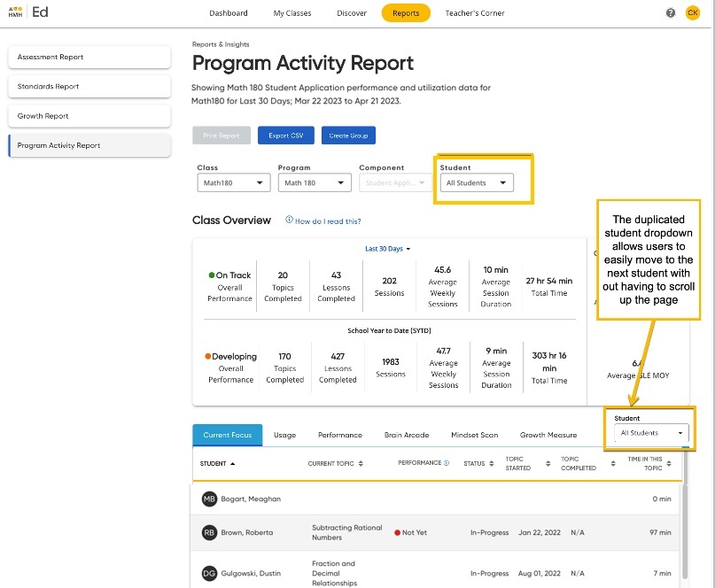Open the help question mark icon

pyautogui.click(x=671, y=12)
